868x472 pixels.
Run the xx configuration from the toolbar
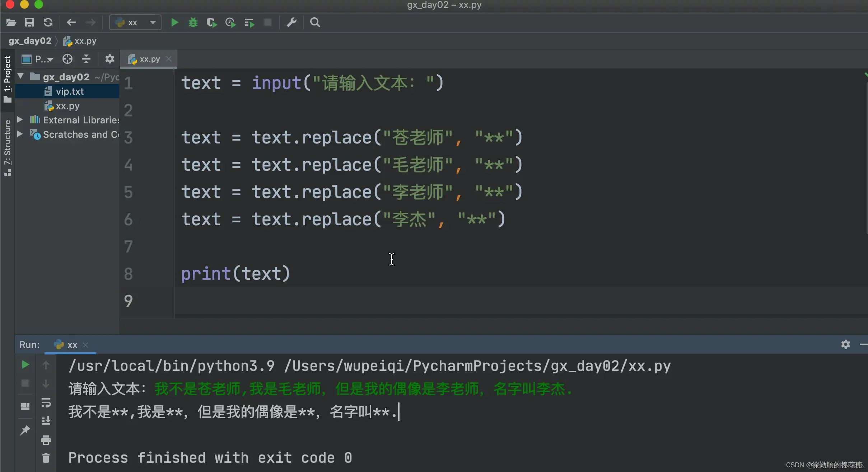(x=174, y=23)
